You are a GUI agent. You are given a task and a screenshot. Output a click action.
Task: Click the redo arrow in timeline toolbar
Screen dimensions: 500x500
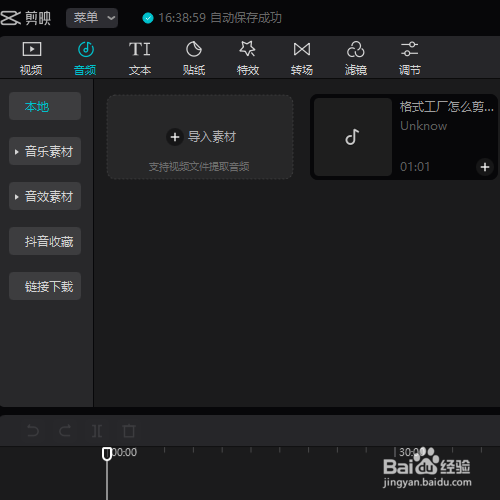[65, 431]
